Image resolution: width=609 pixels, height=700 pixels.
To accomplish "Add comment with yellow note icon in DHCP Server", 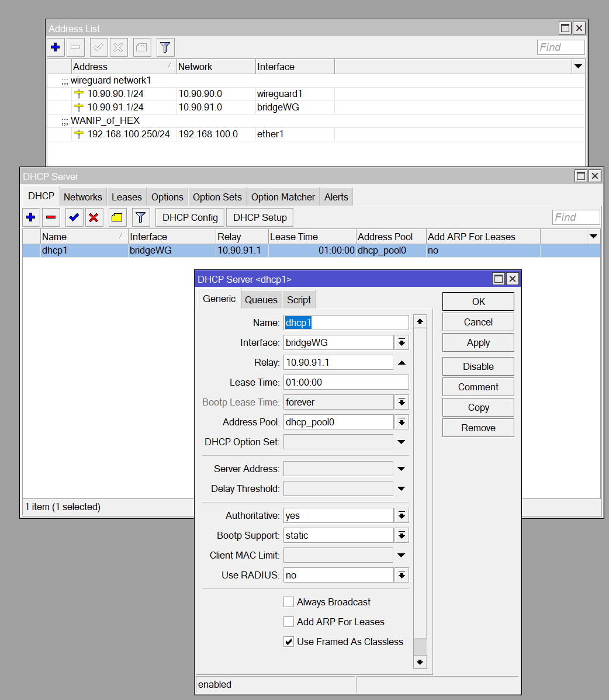I will [117, 217].
